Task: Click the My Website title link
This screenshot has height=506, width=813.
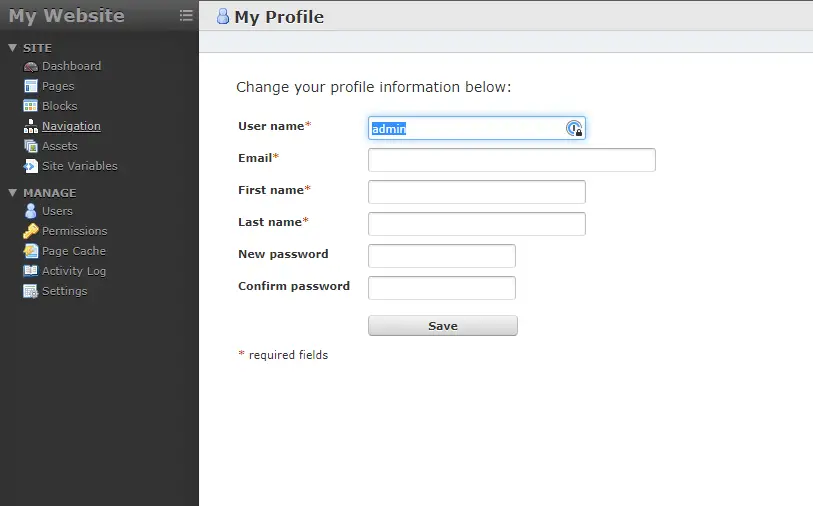Action: (x=67, y=16)
